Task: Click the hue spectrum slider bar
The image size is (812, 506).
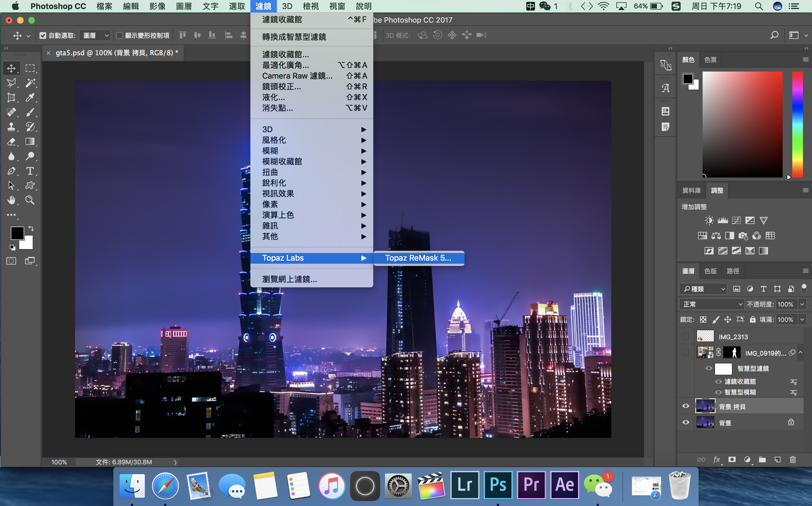Action: tap(797, 124)
